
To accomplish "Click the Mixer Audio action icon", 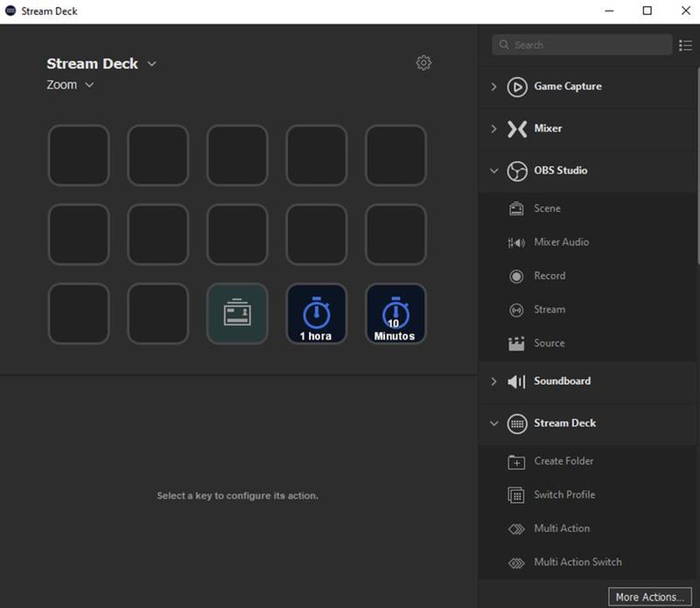I will pyautogui.click(x=516, y=242).
